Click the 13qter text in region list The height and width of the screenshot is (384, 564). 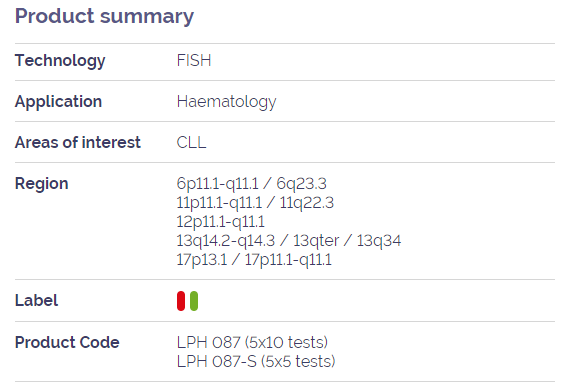pyautogui.click(x=316, y=241)
